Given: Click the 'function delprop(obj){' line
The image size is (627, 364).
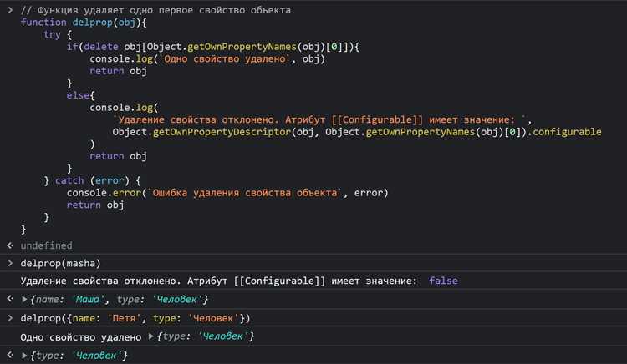Looking at the screenshot, I should tap(84, 23).
